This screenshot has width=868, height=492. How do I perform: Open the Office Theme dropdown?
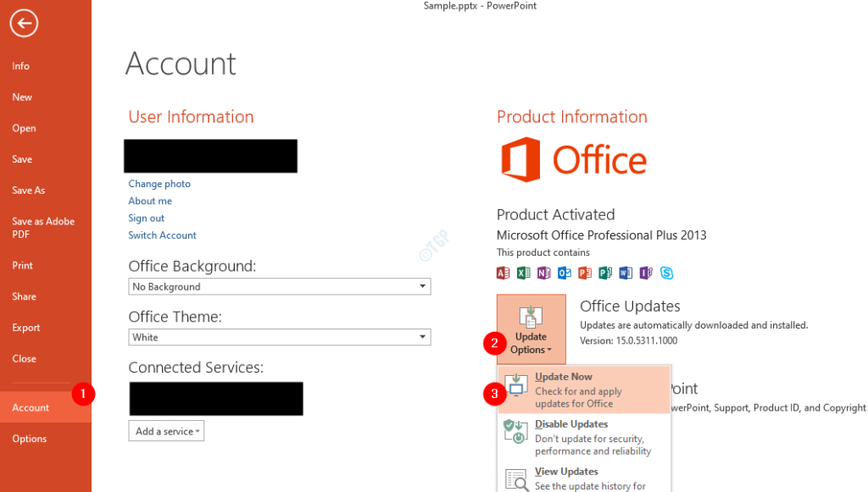click(421, 337)
